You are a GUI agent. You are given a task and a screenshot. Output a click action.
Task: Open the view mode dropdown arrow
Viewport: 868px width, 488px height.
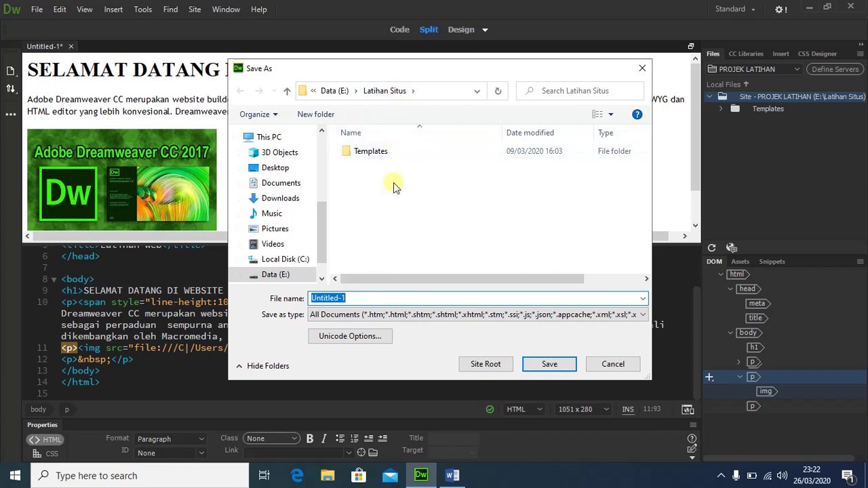pyautogui.click(x=485, y=30)
